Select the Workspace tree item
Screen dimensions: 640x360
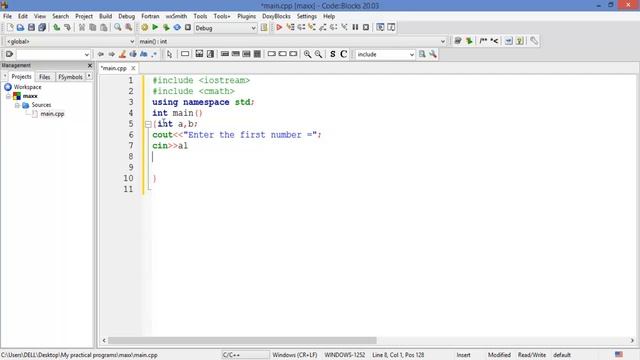[x=27, y=87]
